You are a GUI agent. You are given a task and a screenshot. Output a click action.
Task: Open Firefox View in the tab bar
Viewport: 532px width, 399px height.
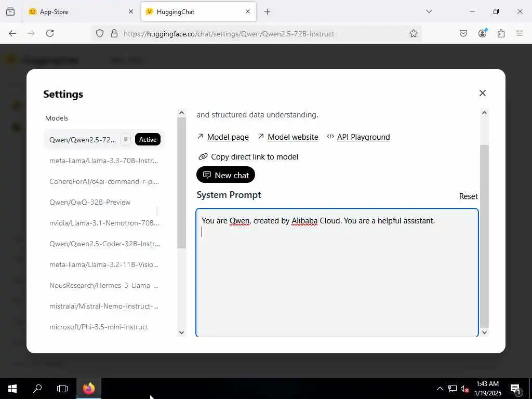point(10,11)
